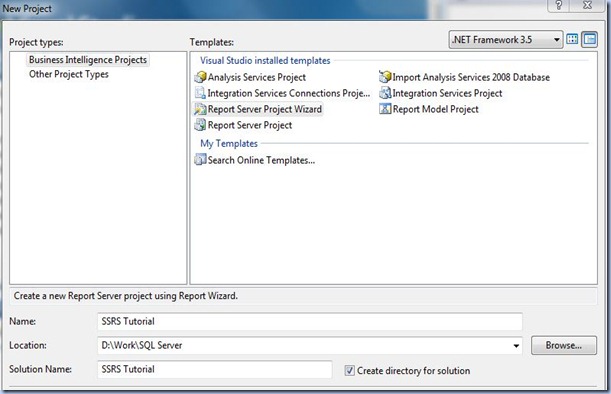Switch templates to small icons view
611x394 pixels.
[x=590, y=39]
